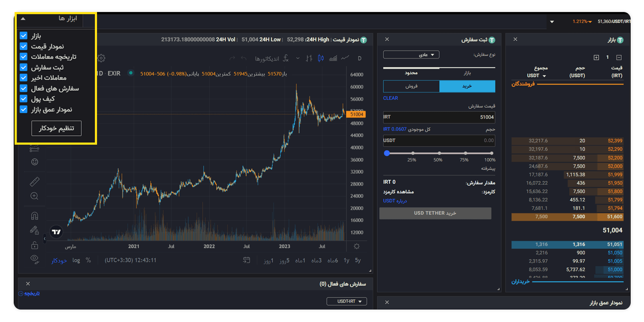644x322 pixels.
Task: Switch to the فروش sell tab
Action: [x=411, y=86]
